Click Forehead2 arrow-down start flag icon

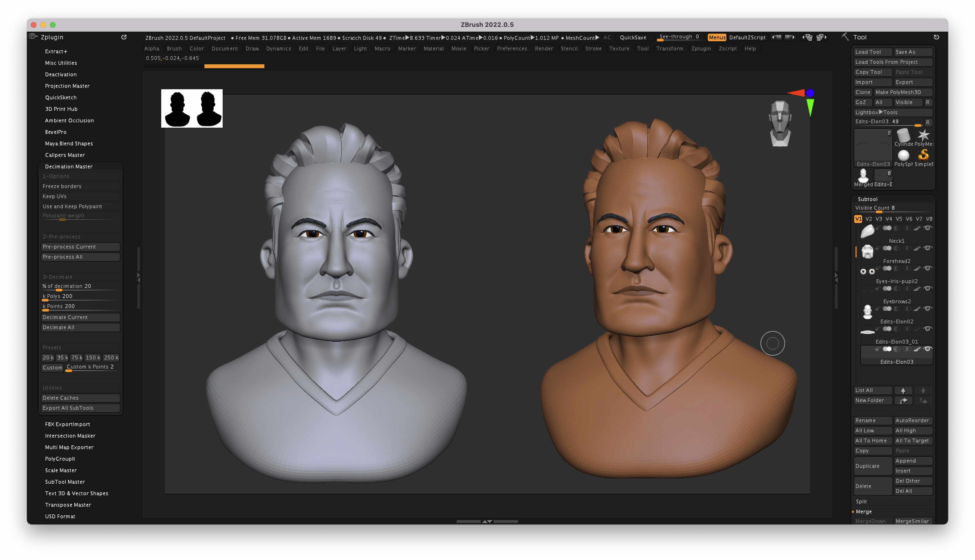877,249
